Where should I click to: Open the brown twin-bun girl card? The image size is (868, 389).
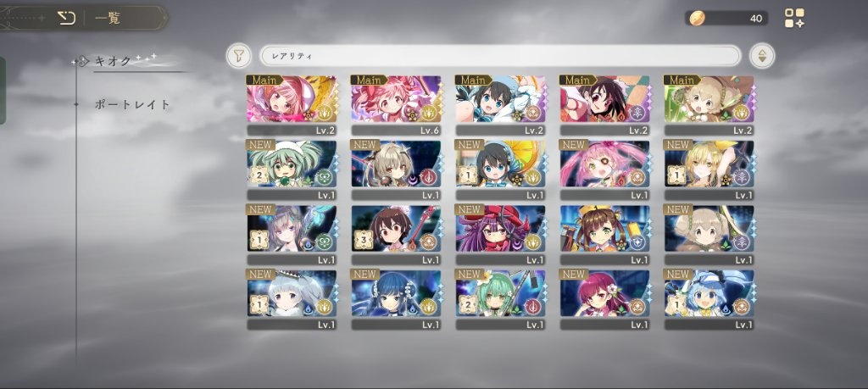click(x=604, y=235)
